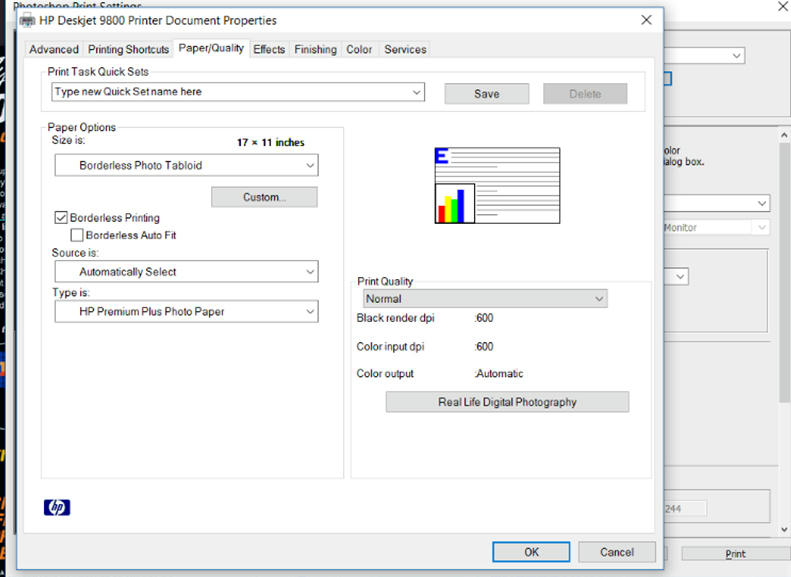
Task: Click Real Life Digital Photography button
Action: pyautogui.click(x=507, y=402)
